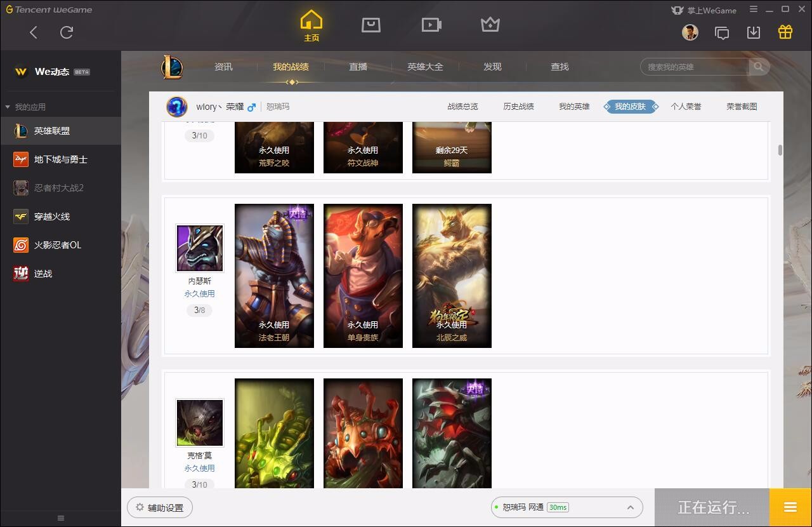Click the Tencent WeGame logo
Screen dimensions: 812x527
coord(49,10)
